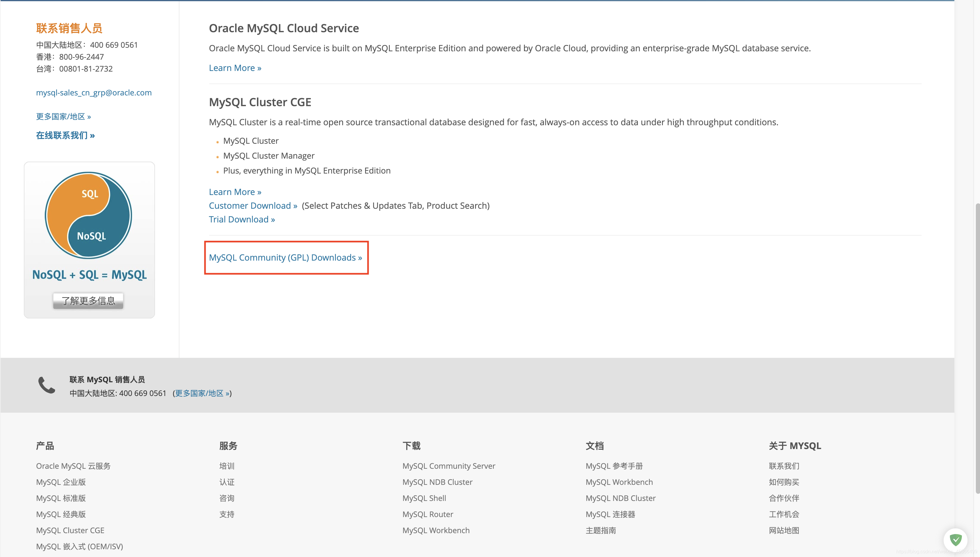Toggle MySQL 企业版 product visibility

(x=61, y=482)
